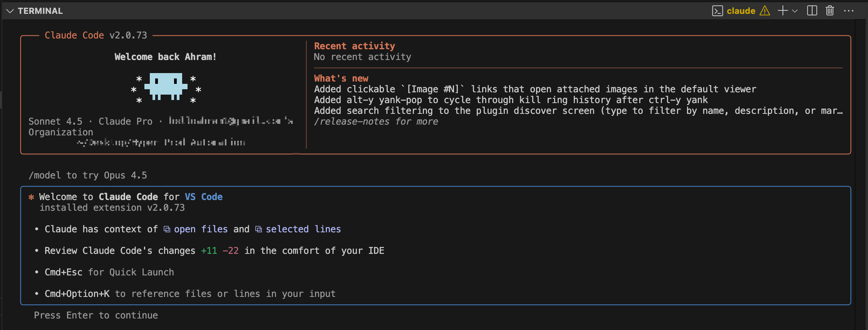868x330 pixels.
Task: Click the 'Cmd+Option+K' shortcut text
Action: [77, 294]
